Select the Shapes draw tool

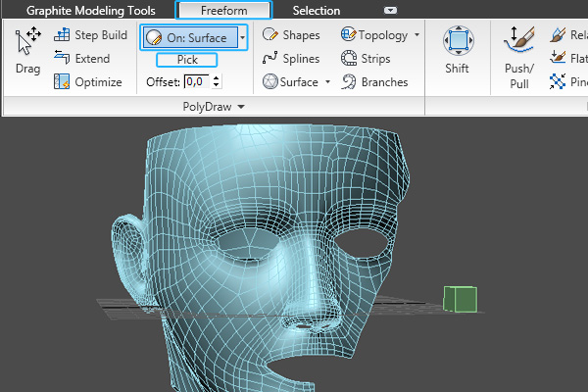(292, 35)
